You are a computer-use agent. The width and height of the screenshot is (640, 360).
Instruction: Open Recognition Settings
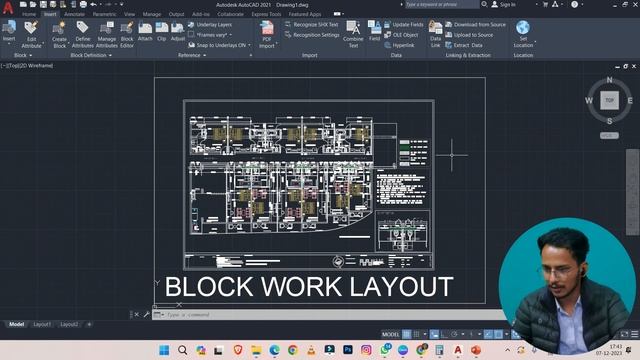(x=312, y=35)
